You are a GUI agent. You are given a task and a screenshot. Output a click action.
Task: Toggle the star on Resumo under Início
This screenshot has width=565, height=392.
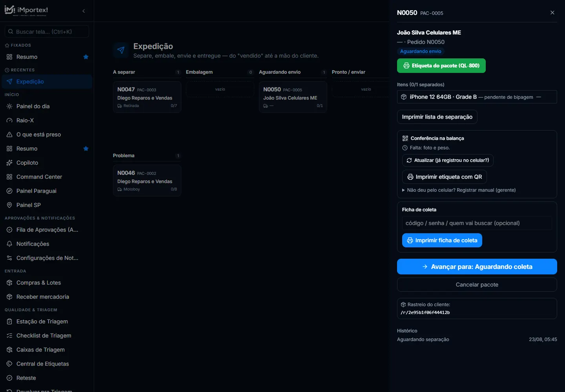86,149
